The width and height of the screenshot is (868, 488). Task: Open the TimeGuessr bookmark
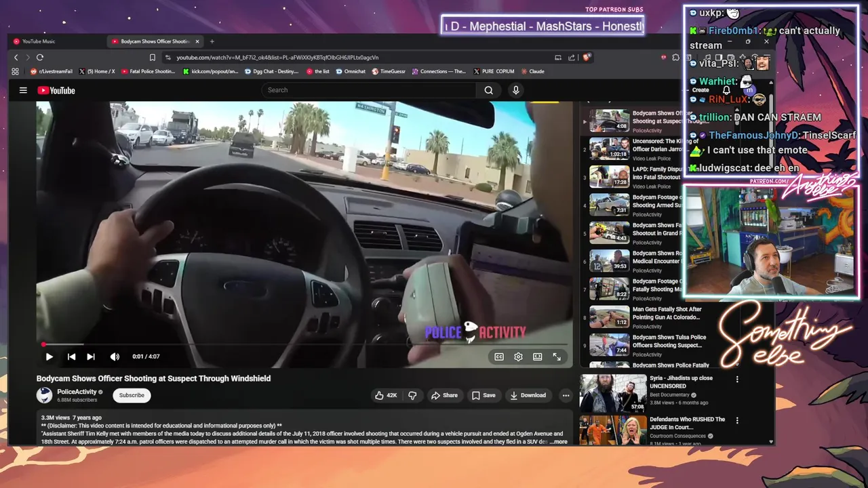tap(388, 71)
